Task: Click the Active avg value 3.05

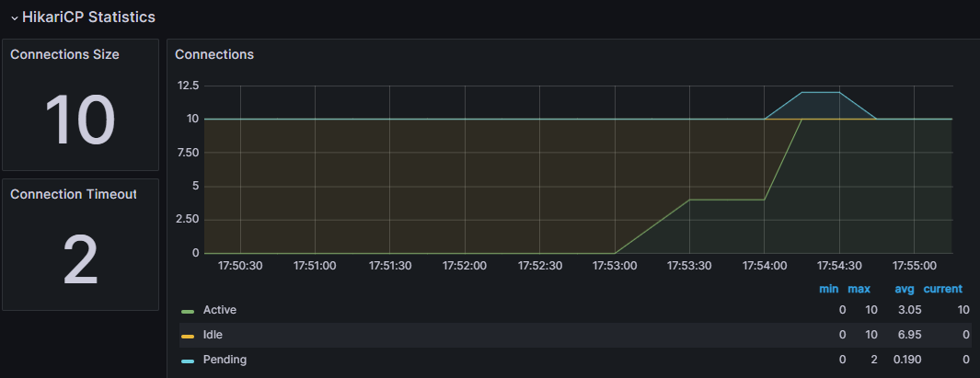Action: pyautogui.click(x=910, y=310)
